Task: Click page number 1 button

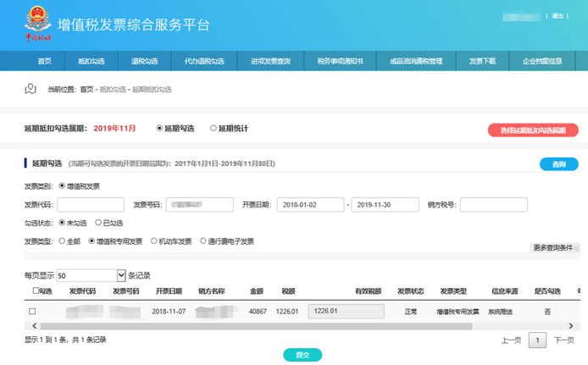Action: tap(537, 340)
